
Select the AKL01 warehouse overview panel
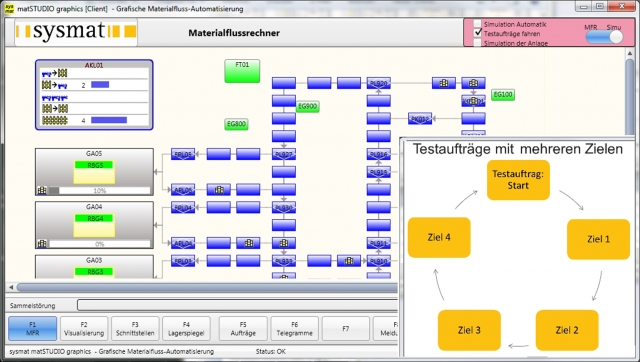tap(94, 95)
